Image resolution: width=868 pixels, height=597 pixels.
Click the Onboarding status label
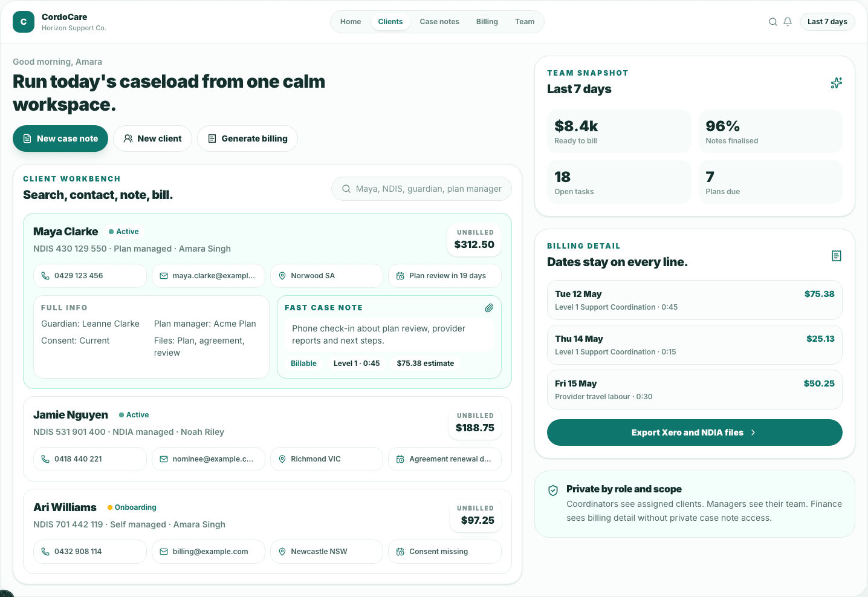point(132,507)
